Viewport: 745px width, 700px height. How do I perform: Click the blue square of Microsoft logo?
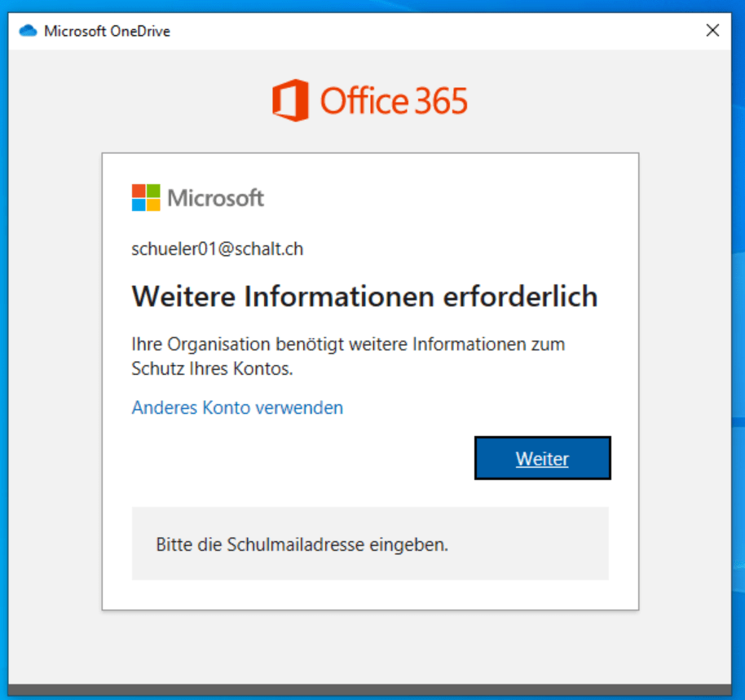pyautogui.click(x=139, y=205)
